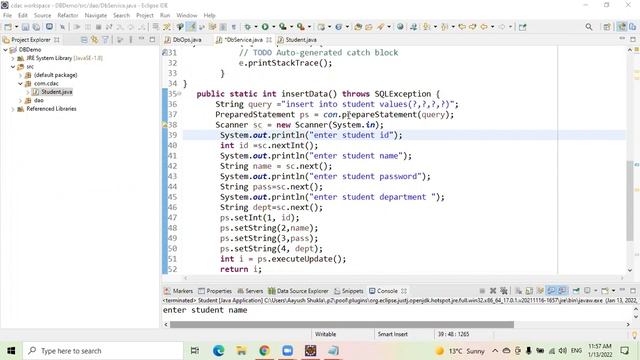Screen dimensions: 640x360
Task: Open the Navigate menu
Action: coord(96,16)
